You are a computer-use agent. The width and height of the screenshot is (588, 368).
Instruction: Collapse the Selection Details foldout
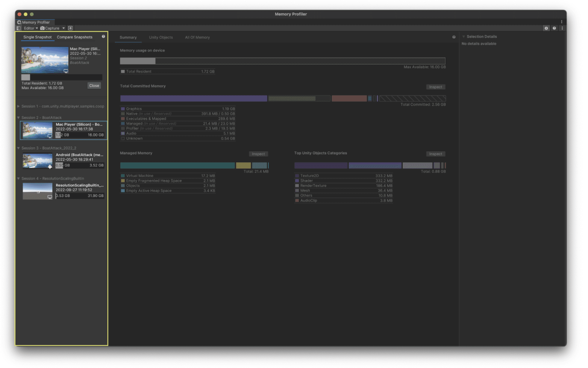pyautogui.click(x=463, y=37)
